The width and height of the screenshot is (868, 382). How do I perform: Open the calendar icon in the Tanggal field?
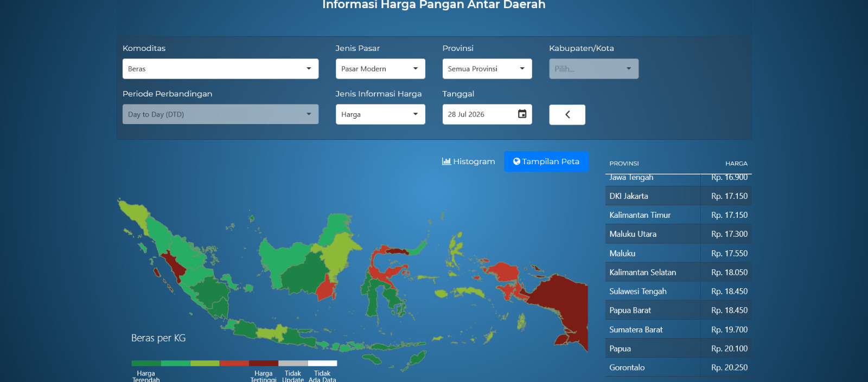pyautogui.click(x=522, y=114)
